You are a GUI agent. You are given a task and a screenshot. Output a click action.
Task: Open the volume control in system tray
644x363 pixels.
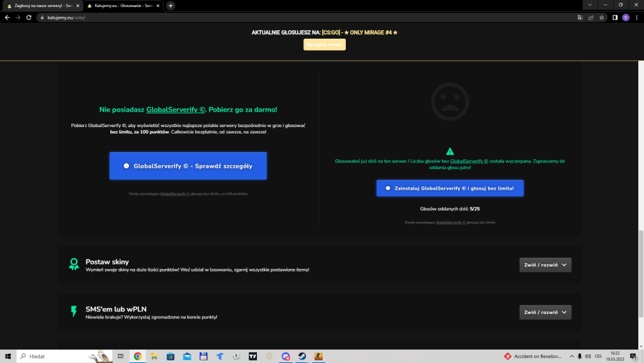pos(588,357)
